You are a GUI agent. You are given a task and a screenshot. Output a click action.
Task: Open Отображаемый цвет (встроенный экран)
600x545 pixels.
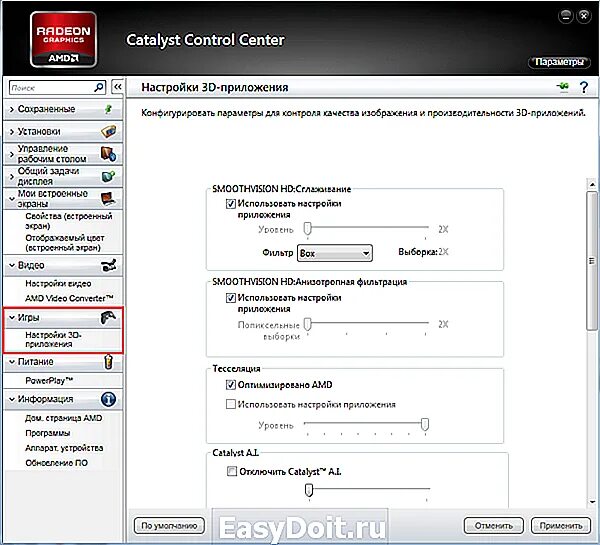pos(65,243)
